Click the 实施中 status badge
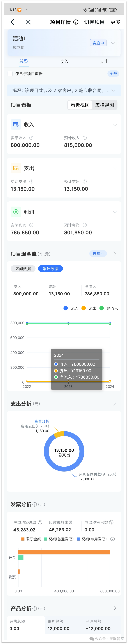The width and height of the screenshot is (128, 644). (x=98, y=43)
